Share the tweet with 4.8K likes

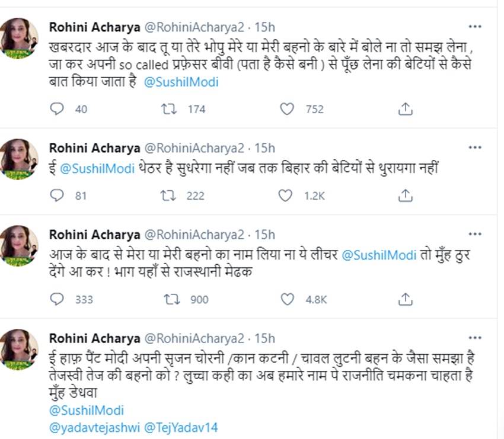406,299
